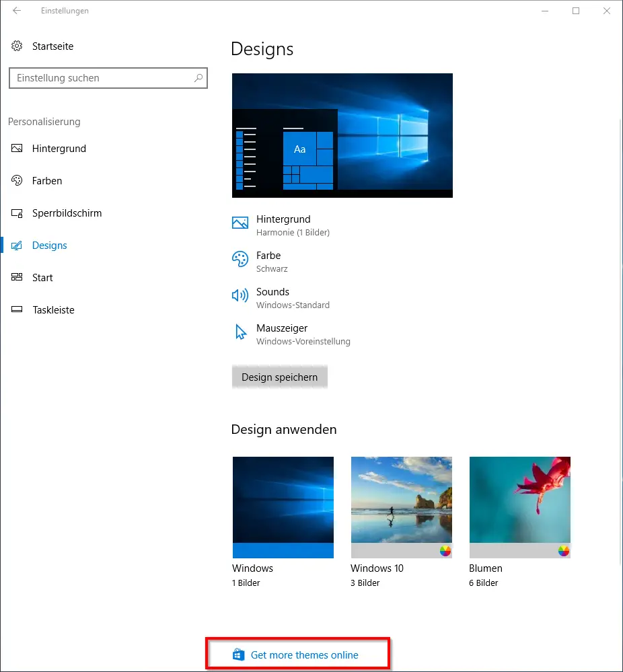Click the color wheel on the Windows 10 theme
The image size is (623, 672).
(x=445, y=551)
